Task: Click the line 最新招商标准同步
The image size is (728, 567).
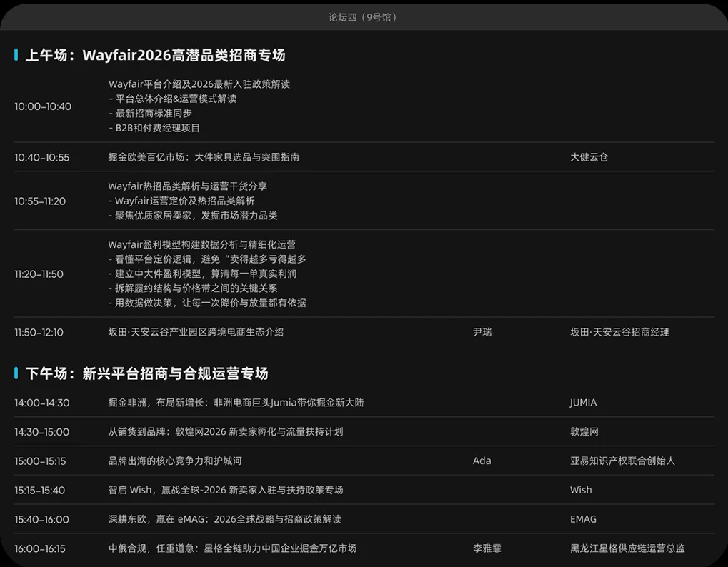Action: (x=150, y=114)
